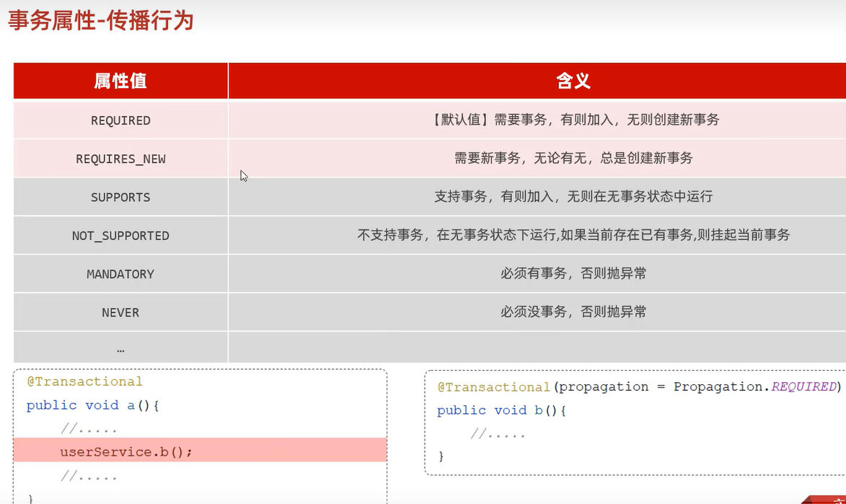Click the //..... comment inside method b()
846x504 pixels.
pyautogui.click(x=498, y=433)
